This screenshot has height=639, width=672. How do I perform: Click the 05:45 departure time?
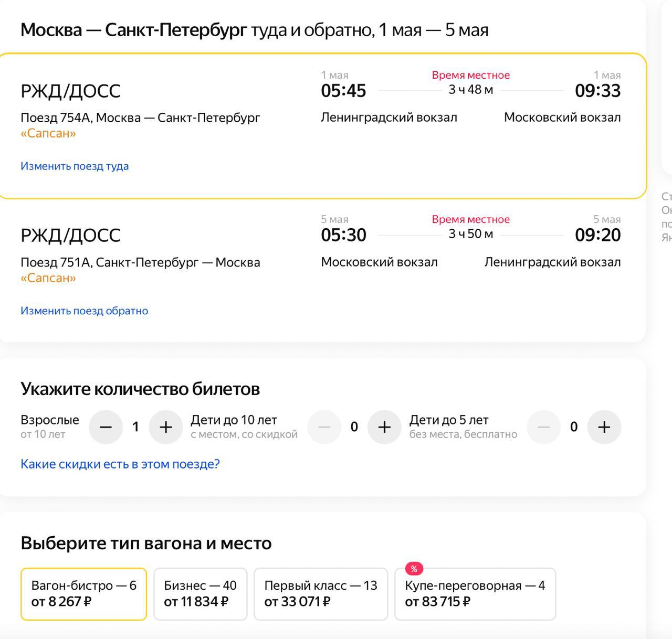click(x=343, y=91)
